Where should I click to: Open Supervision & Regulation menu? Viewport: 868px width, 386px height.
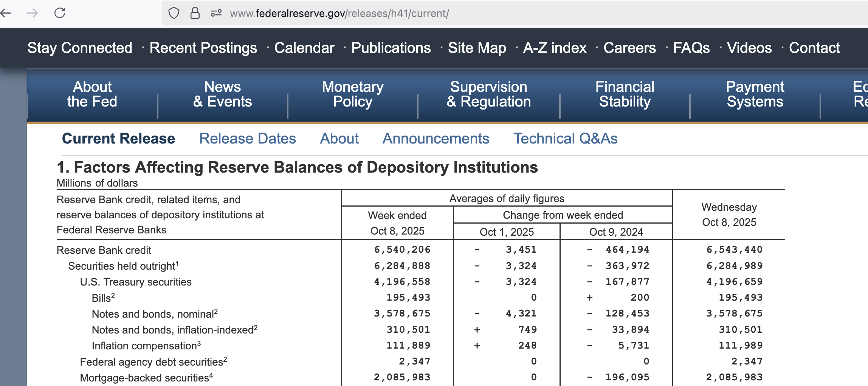click(489, 94)
